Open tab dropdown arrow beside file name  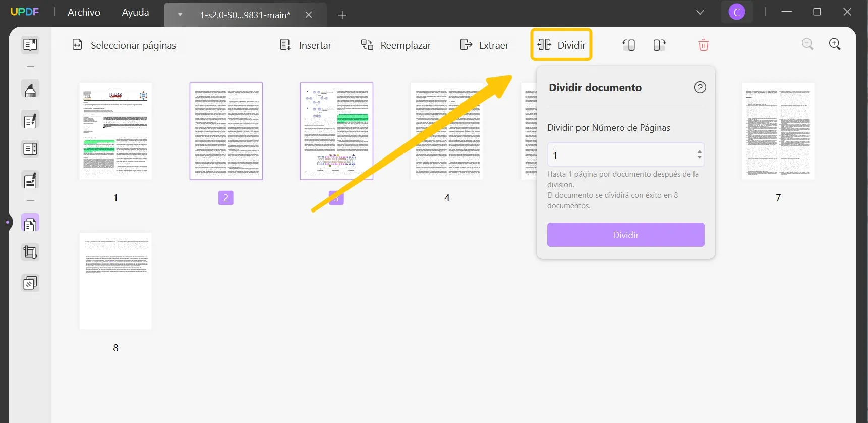click(x=180, y=15)
